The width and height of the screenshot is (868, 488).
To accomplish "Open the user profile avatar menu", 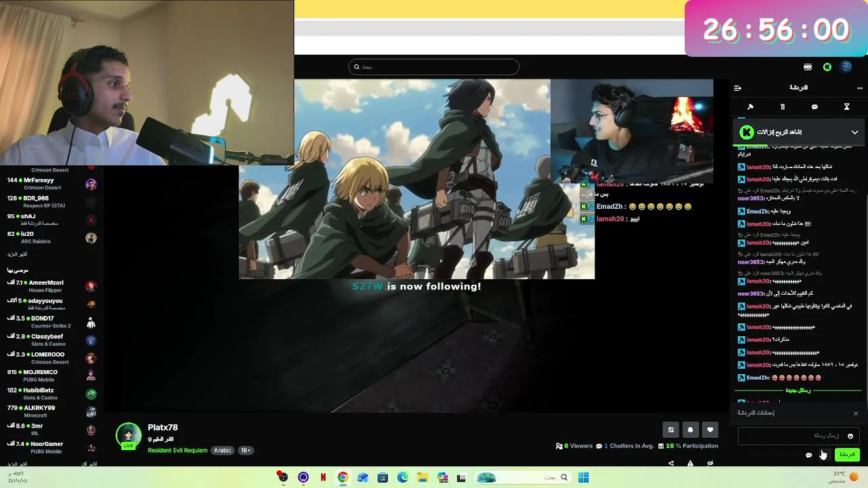I will pos(846,66).
